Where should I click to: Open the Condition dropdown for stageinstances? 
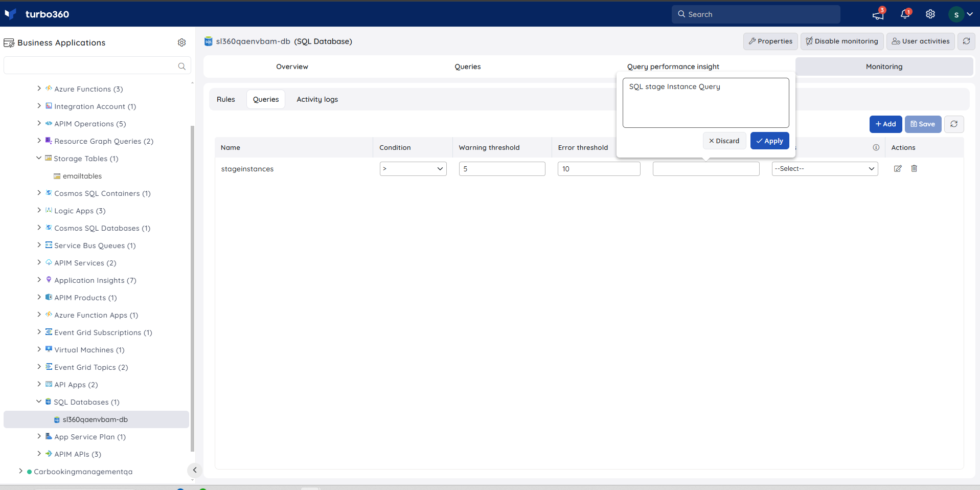click(x=413, y=169)
